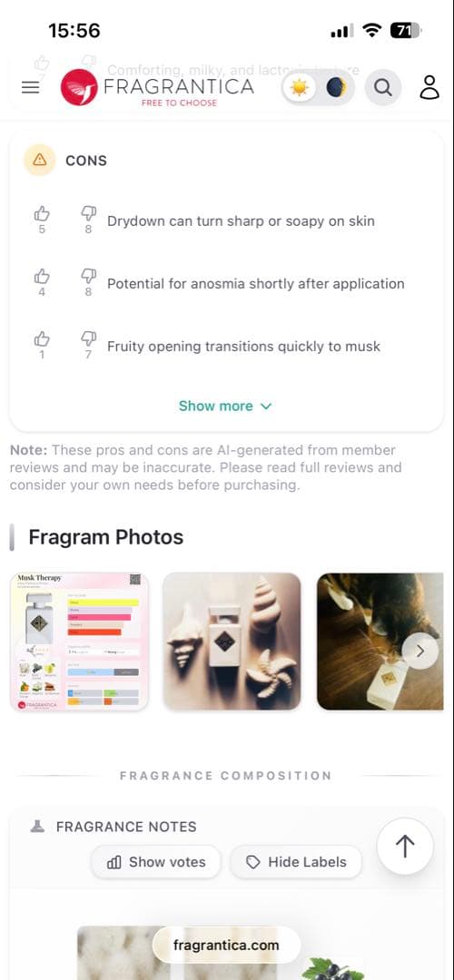
Task: Click the Show votes button
Action: tap(156, 862)
